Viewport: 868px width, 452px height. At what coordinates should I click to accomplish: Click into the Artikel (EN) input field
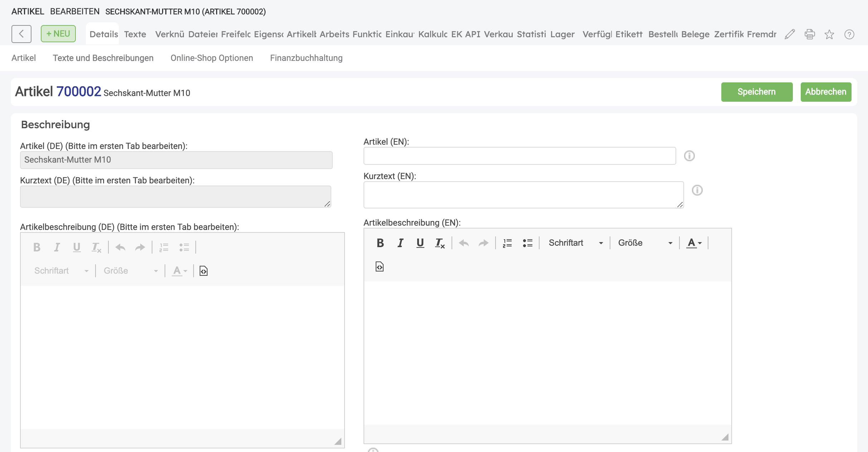point(520,156)
